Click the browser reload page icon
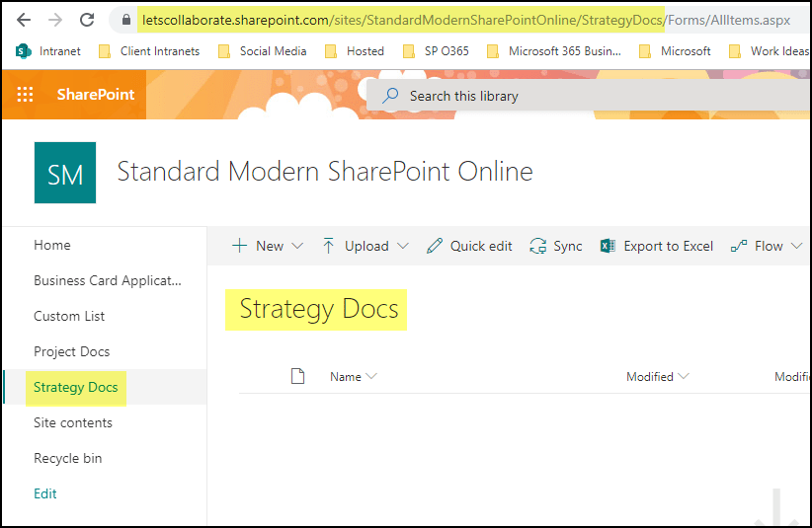This screenshot has height=528, width=812. pos(87,20)
